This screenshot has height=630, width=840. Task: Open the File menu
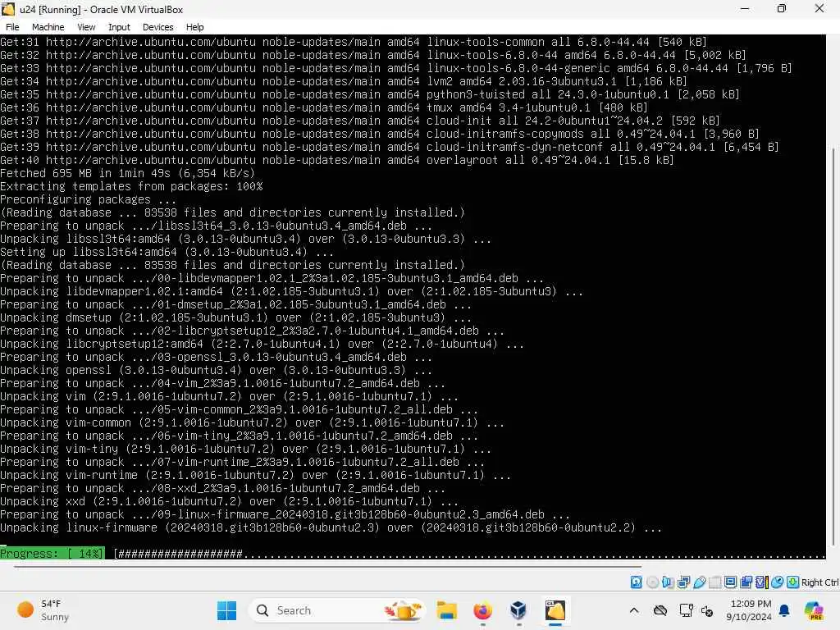point(12,27)
